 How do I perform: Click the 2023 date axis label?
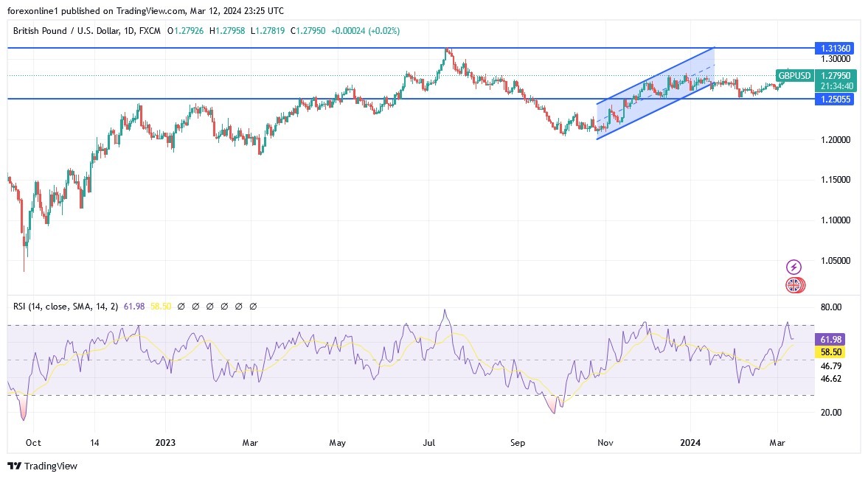pos(165,442)
